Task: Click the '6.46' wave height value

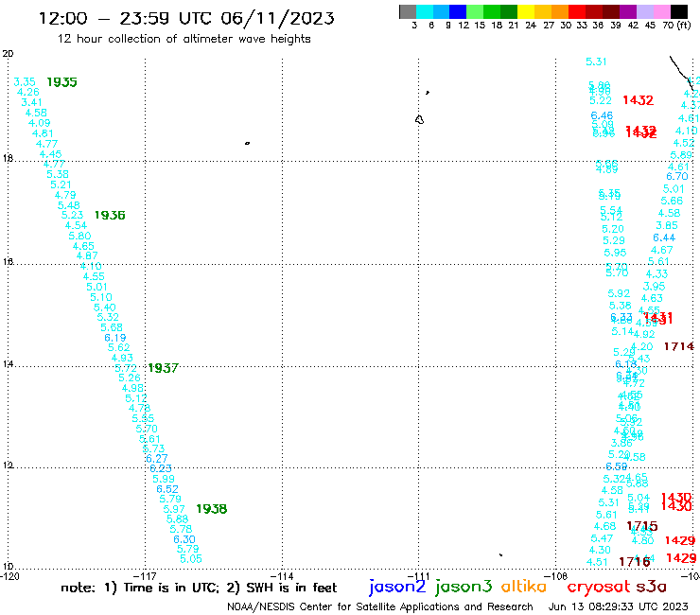Action: (602, 116)
